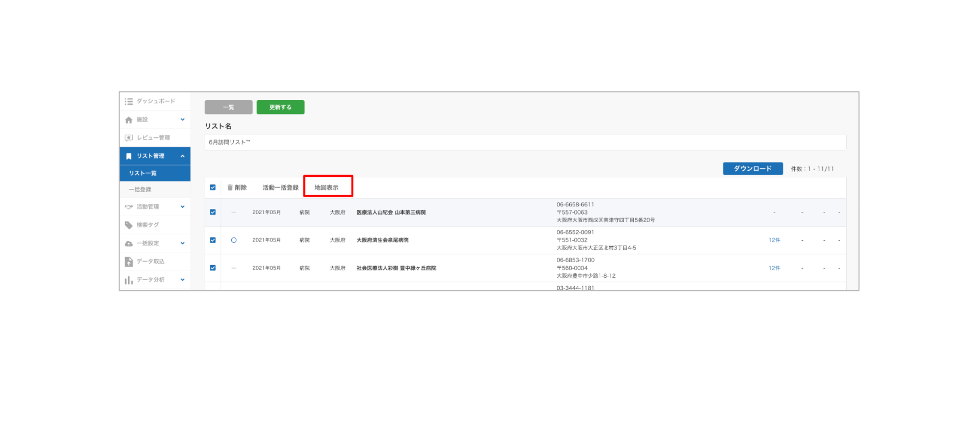Collapse the リスト管理 menu chevron
The width and height of the screenshot is (980, 447).
click(182, 156)
